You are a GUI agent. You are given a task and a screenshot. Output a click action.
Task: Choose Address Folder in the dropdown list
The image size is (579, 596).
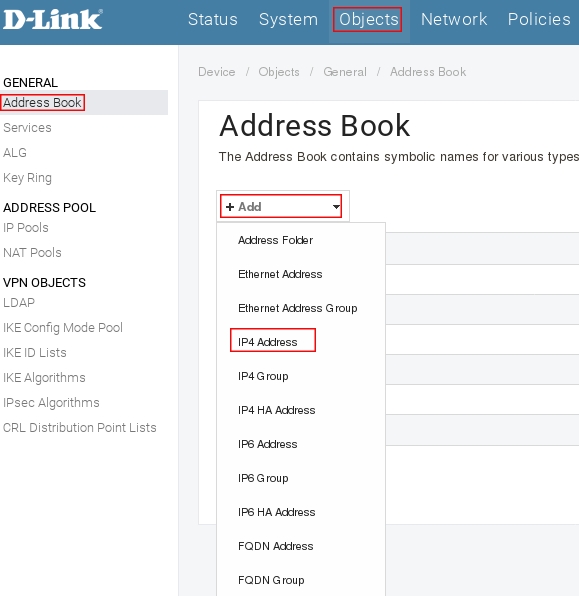275,240
